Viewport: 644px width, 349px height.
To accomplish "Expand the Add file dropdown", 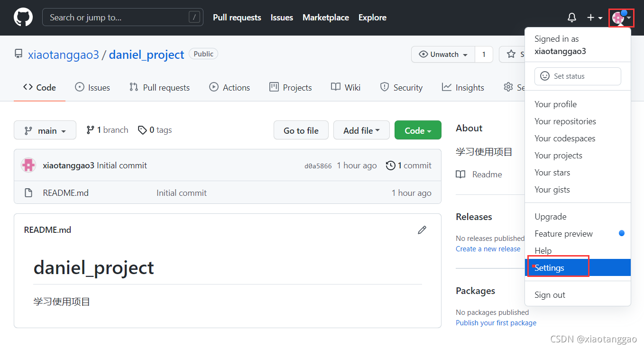I will [361, 130].
